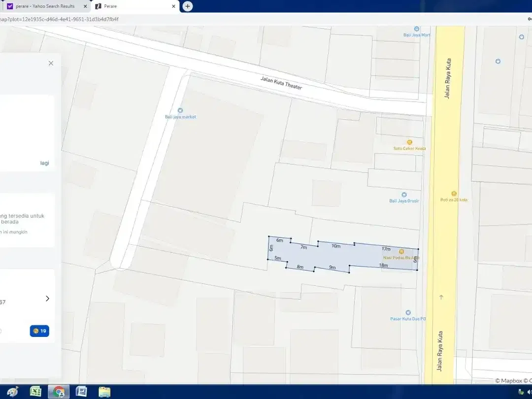The height and width of the screenshot is (399, 532).
Task: Open Word from the taskbar
Action: (81, 392)
